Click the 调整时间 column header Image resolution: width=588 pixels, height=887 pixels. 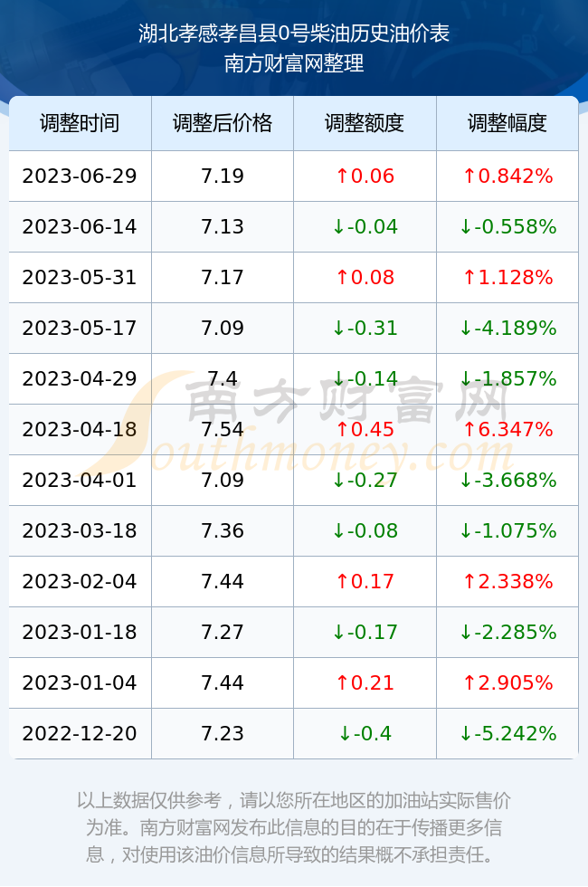[x=80, y=123]
